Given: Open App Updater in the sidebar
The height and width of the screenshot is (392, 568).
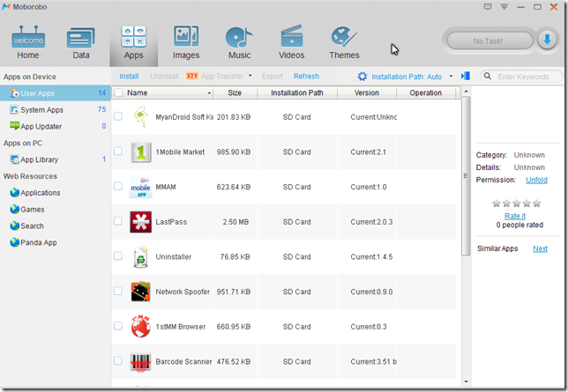Looking at the screenshot, I should pos(55,126).
